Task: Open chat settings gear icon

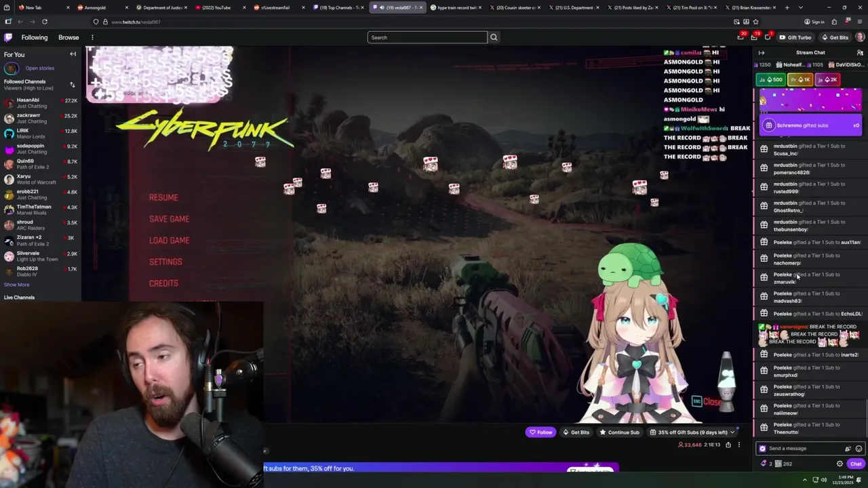Action: pyautogui.click(x=840, y=464)
